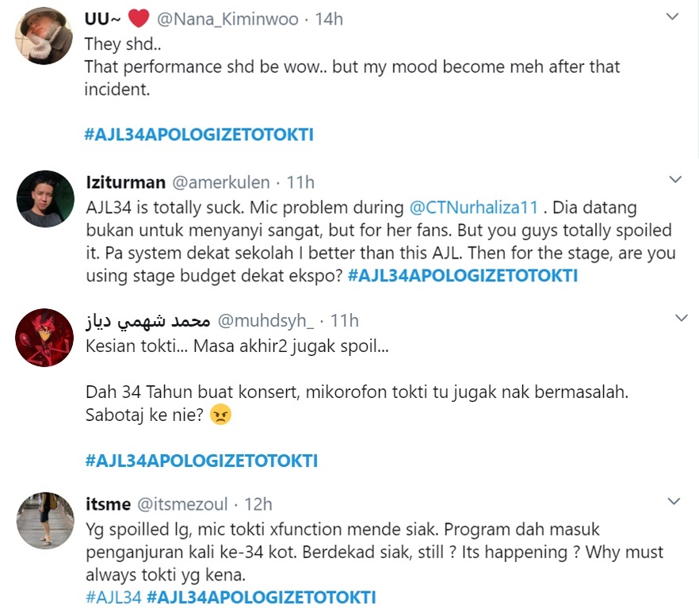Open 12h timestamp on itsme tweet
The height and width of the screenshot is (616, 699).
[x=258, y=504]
